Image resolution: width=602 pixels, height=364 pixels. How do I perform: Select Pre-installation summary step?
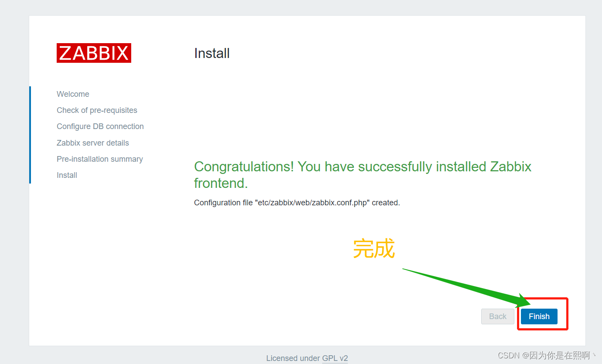(x=100, y=159)
